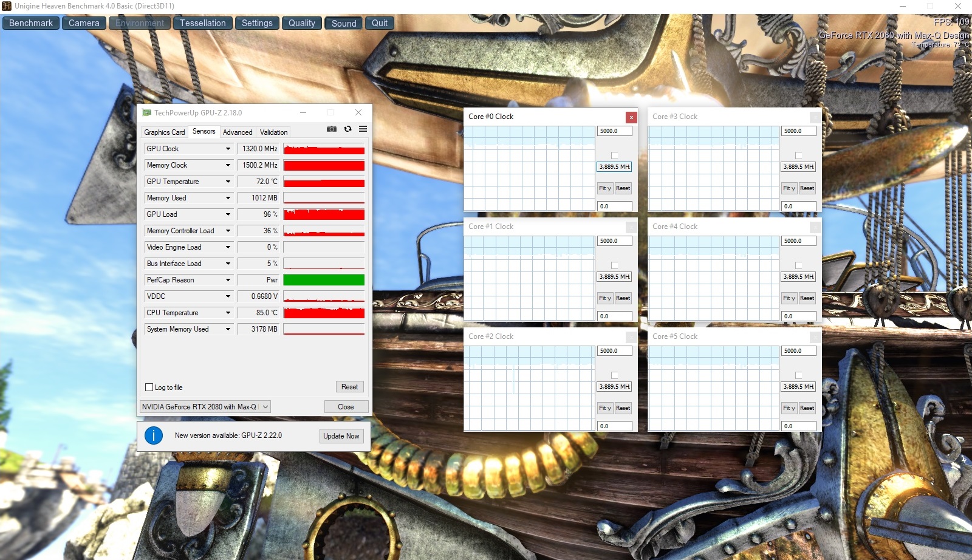Click the Unigine Heaven title bar icon

(7, 6)
